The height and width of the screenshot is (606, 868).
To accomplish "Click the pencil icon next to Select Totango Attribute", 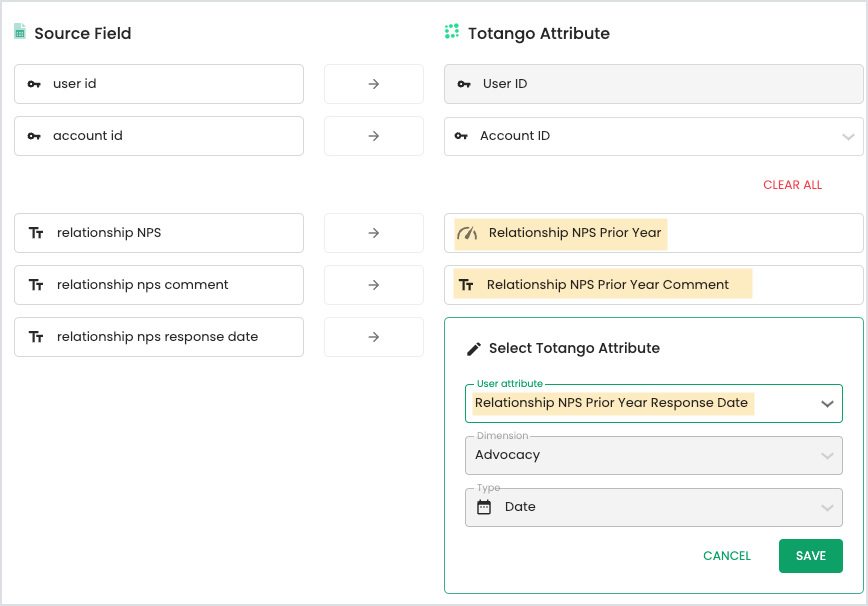I will point(474,349).
